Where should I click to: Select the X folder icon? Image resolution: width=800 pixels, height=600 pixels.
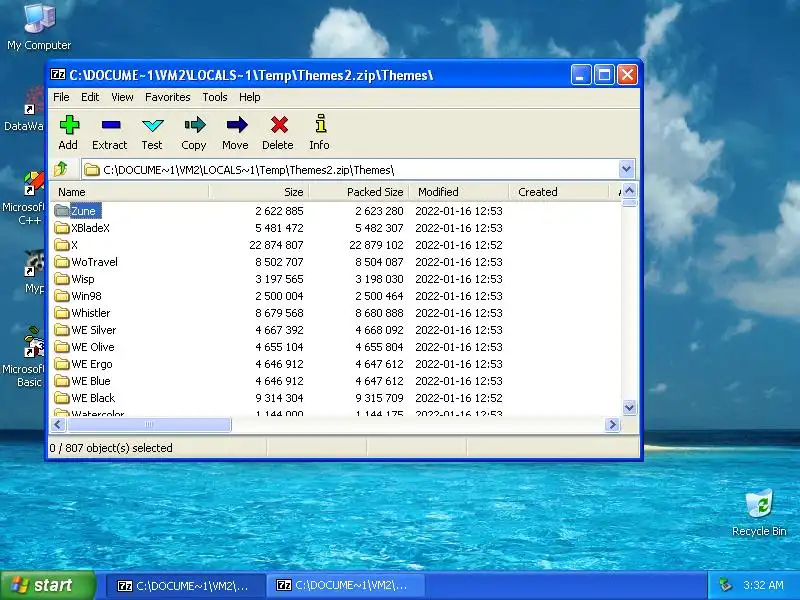pos(62,245)
